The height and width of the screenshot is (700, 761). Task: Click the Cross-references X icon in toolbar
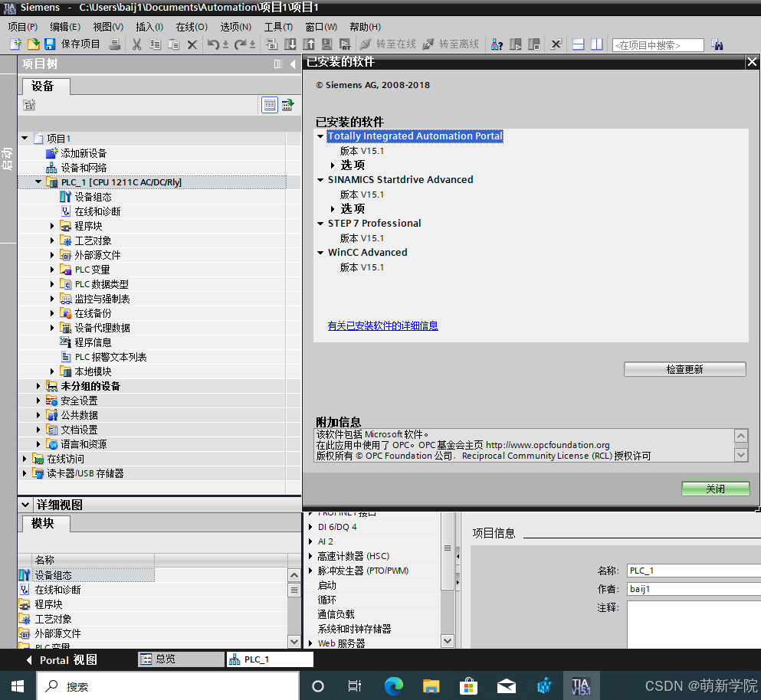click(x=556, y=44)
